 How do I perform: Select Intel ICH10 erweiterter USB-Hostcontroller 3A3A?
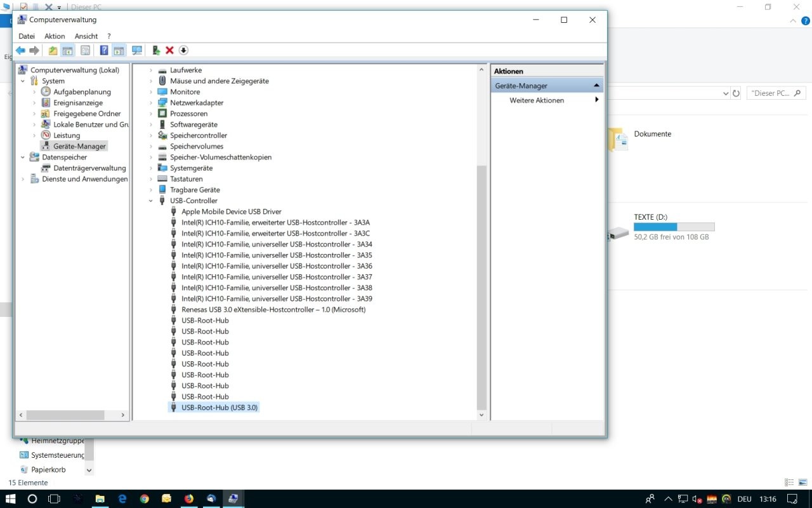(276, 222)
